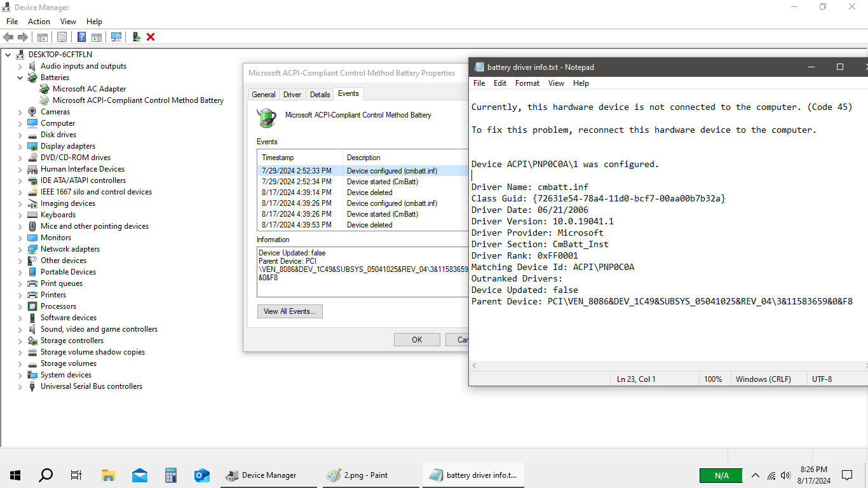Viewport: 868px width, 488px height.
Task: Toggle the console tree pane toolbar icon
Action: (43, 37)
